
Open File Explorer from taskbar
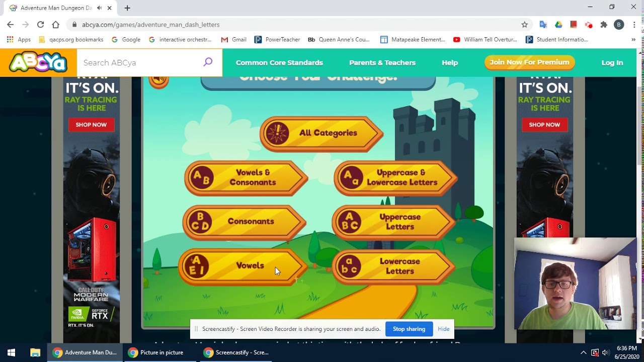tap(35, 352)
